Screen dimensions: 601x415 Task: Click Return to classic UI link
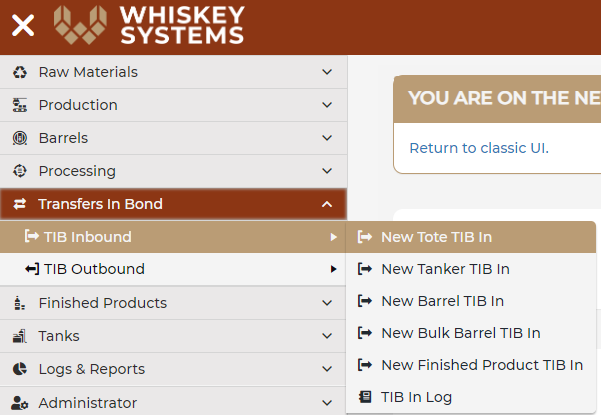coord(479,148)
